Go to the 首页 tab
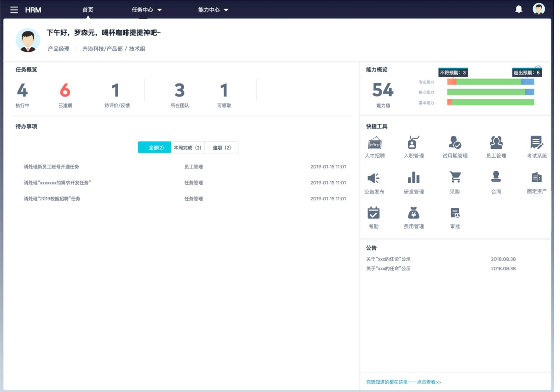 click(88, 10)
